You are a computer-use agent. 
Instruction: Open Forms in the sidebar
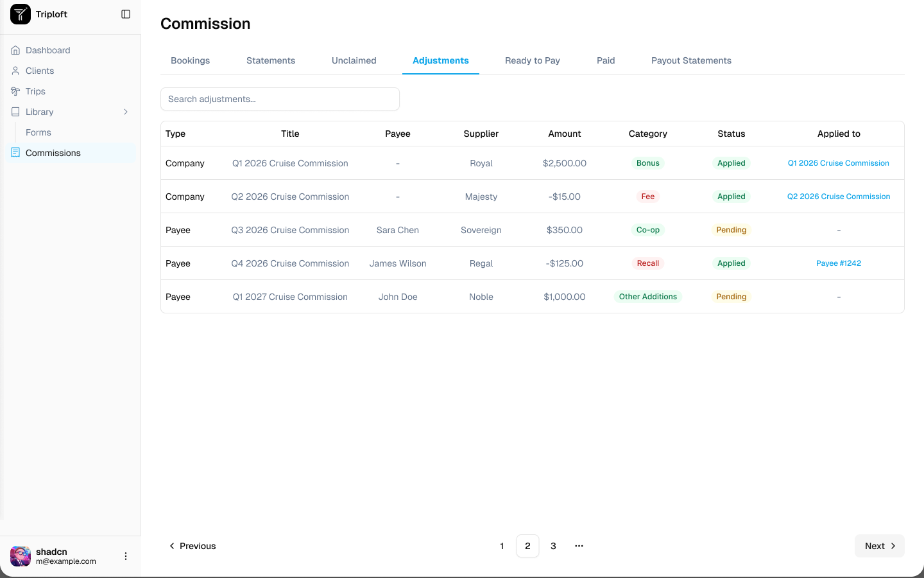[x=38, y=132]
